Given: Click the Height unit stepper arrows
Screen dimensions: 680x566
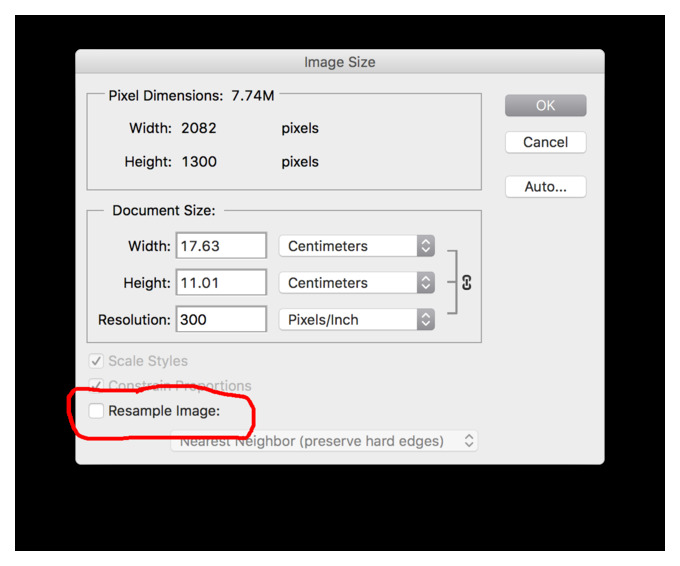Looking at the screenshot, I should tap(426, 283).
